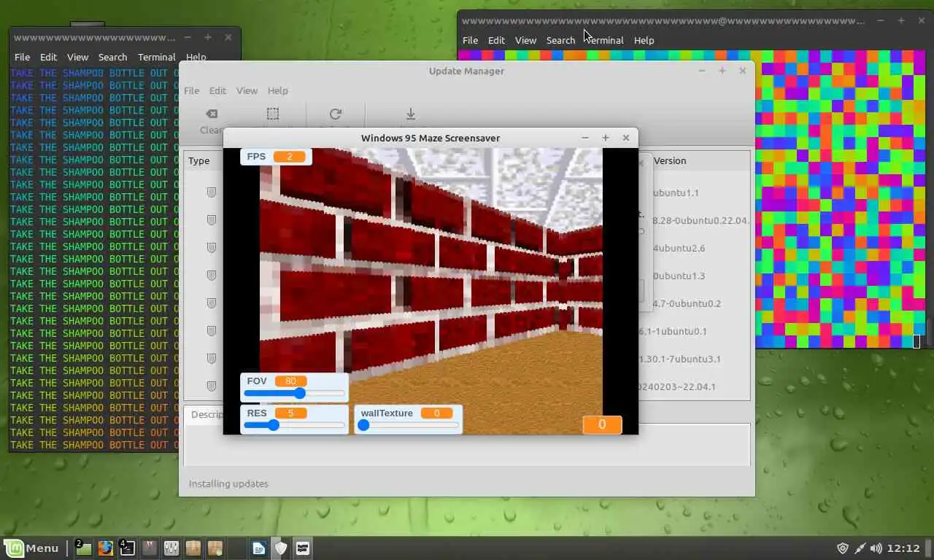
Task: Click the FPS value 2 readout
Action: coord(289,157)
